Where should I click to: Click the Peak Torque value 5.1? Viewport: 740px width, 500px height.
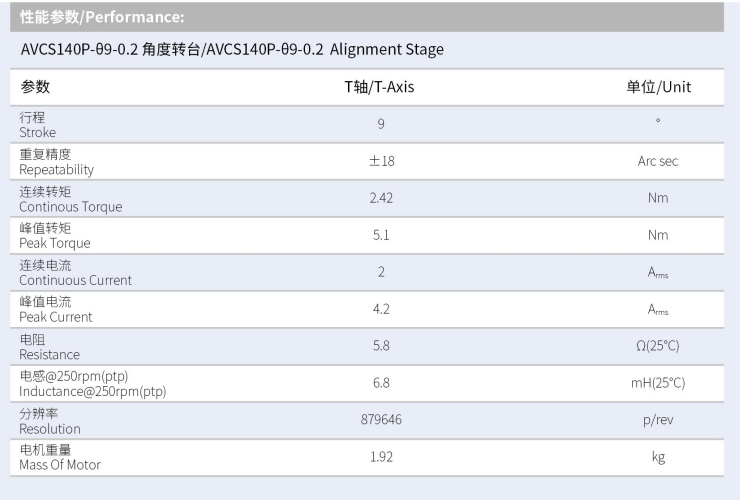point(381,235)
